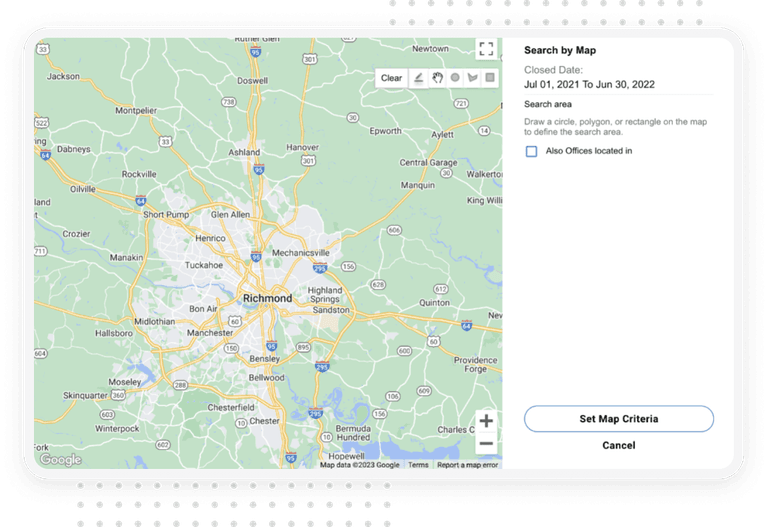Image resolution: width=768 pixels, height=527 pixels.
Task: Click the Doswell label on the map
Action: pos(252,81)
